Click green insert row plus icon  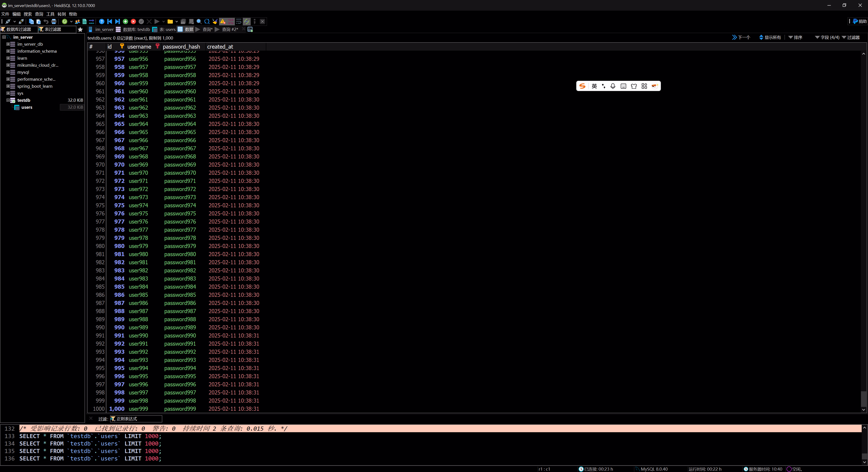tap(125, 21)
